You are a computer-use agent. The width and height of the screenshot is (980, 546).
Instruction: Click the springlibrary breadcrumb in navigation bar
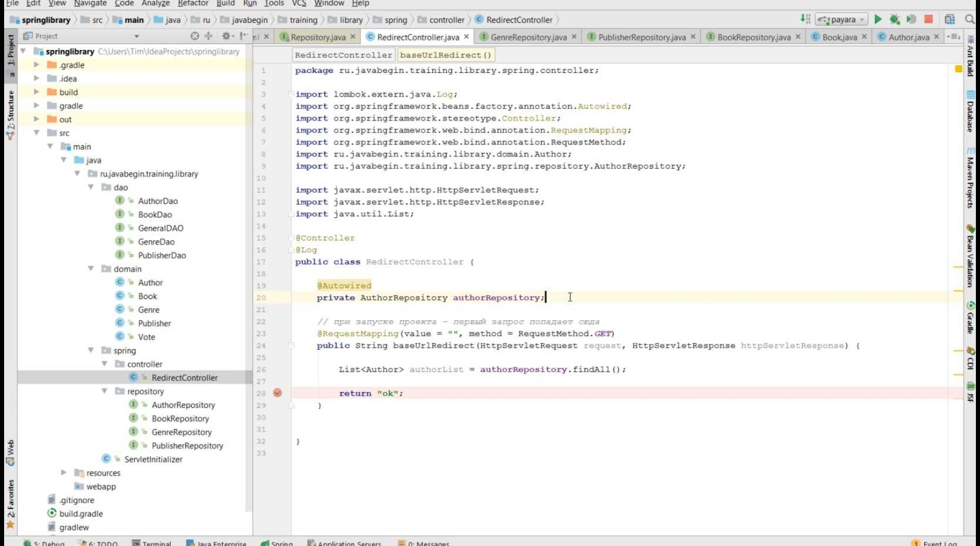46,19
